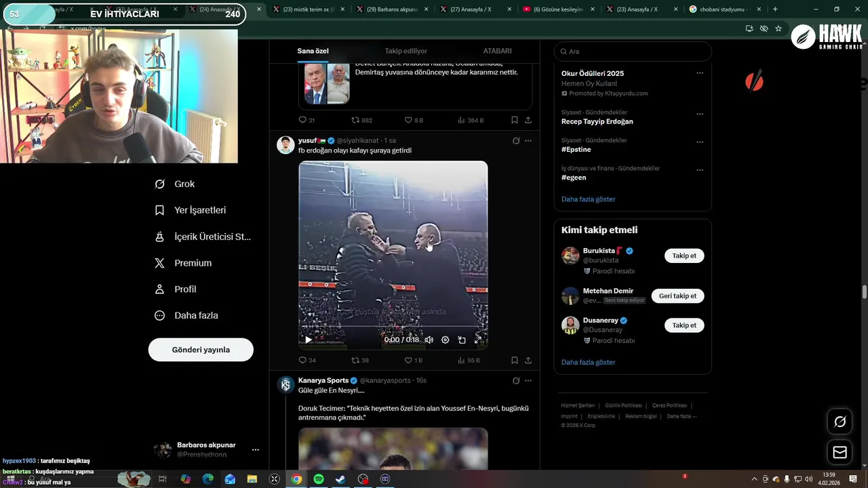Repost yusuf post showing 38 reposts
Image resolution: width=868 pixels, height=488 pixels.
(x=360, y=361)
